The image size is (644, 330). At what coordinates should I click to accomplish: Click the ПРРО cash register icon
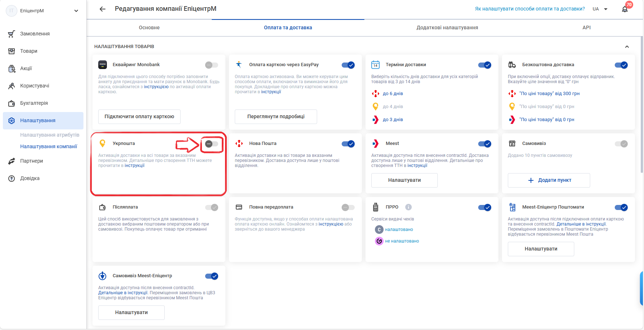point(376,207)
